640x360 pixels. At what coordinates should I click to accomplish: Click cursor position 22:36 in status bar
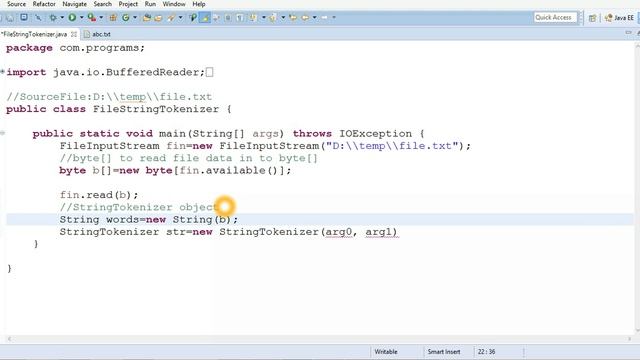[487, 351]
